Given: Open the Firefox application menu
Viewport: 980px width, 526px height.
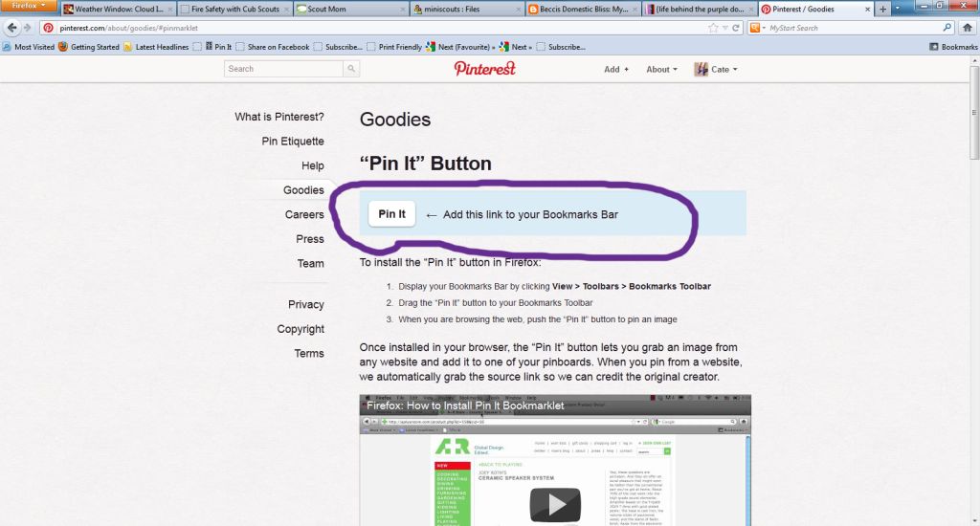Looking at the screenshot, I should 29,6.
